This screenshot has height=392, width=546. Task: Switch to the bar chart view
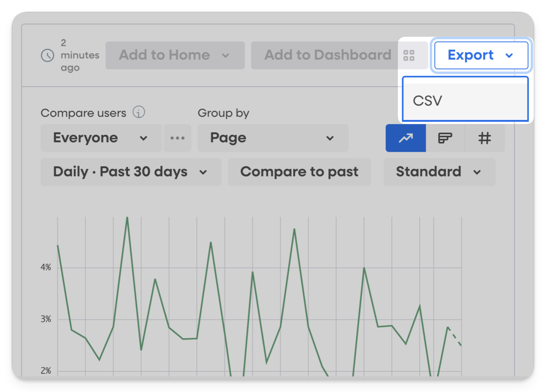click(445, 138)
